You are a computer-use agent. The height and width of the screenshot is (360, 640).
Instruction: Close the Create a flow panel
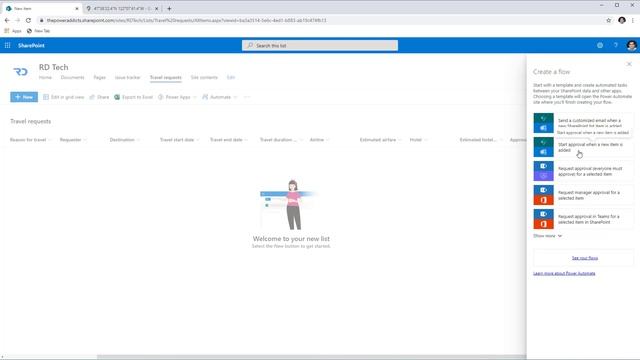pyautogui.click(x=629, y=64)
